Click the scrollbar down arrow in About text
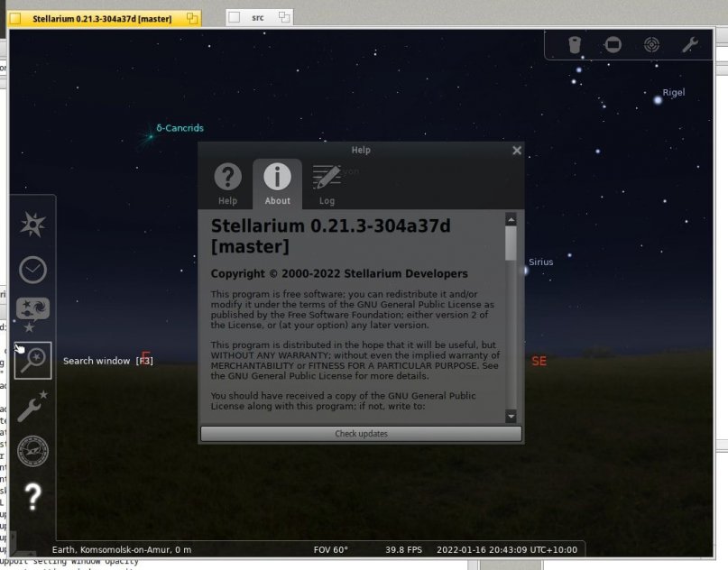This screenshot has width=728, height=570. click(511, 416)
